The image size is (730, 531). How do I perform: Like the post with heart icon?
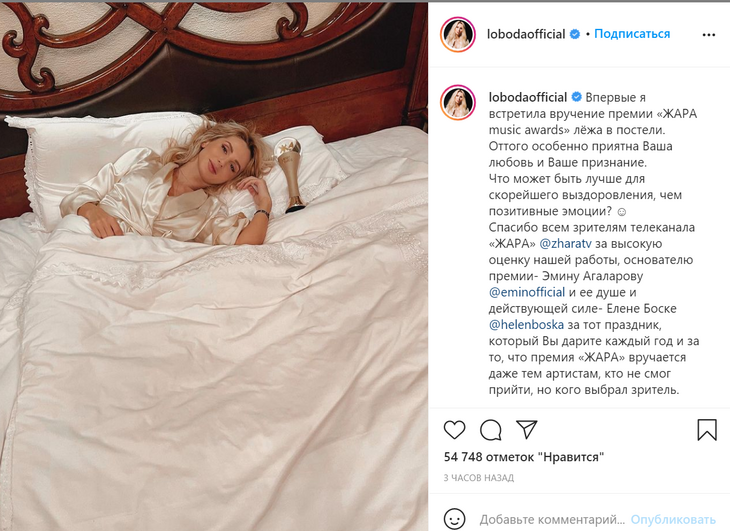tap(454, 430)
